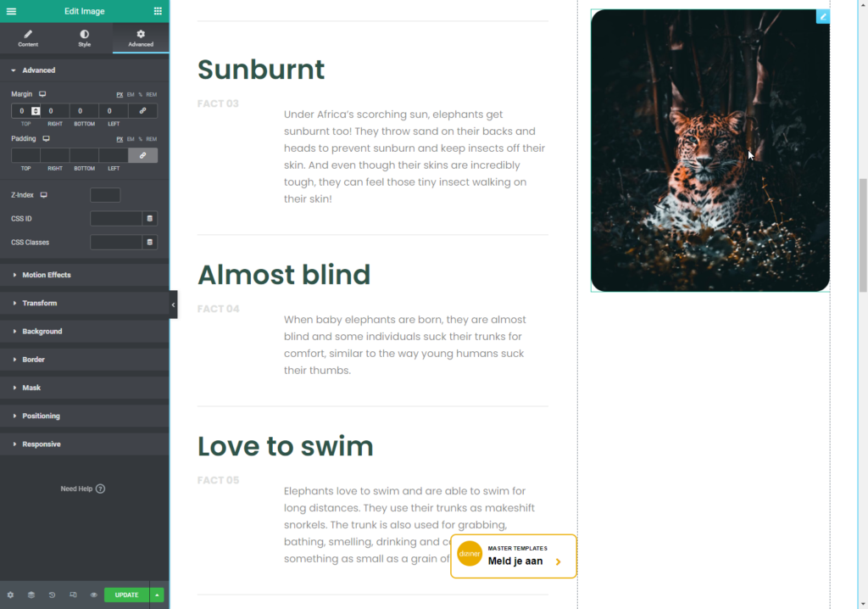Open page Settings gear in footer
The image size is (868, 609).
click(x=10, y=595)
